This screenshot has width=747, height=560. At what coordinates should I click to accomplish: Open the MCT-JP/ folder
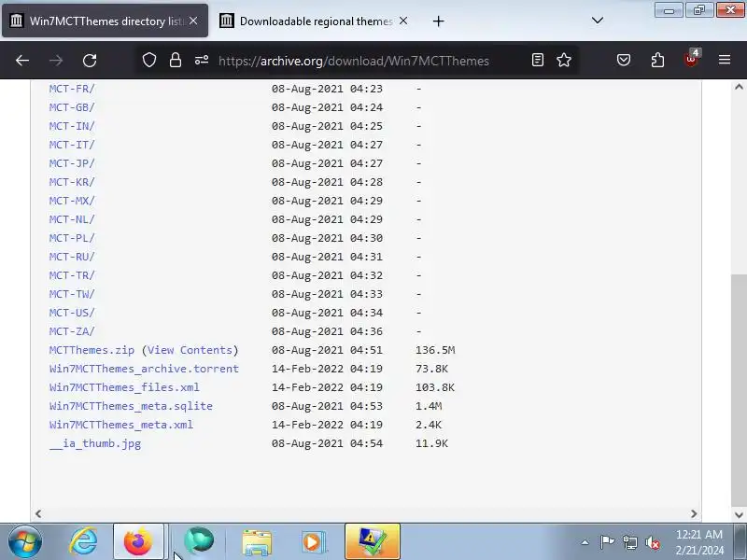(72, 163)
